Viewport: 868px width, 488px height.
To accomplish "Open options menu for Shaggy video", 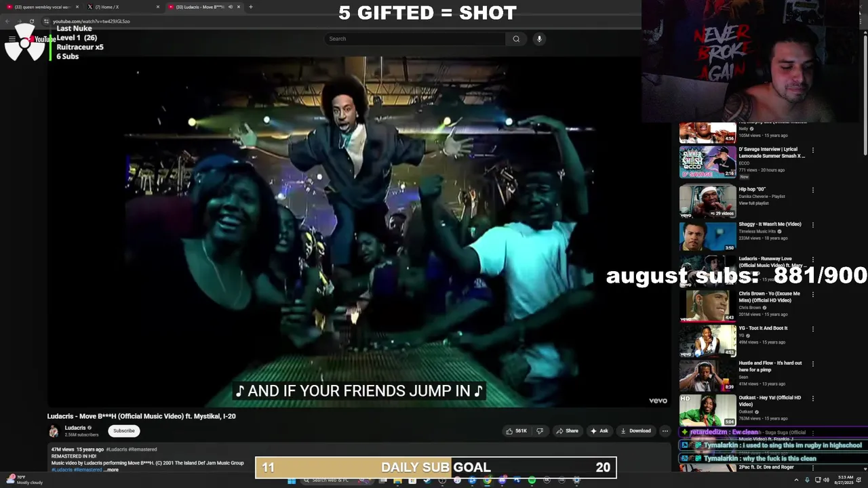I will [x=812, y=224].
